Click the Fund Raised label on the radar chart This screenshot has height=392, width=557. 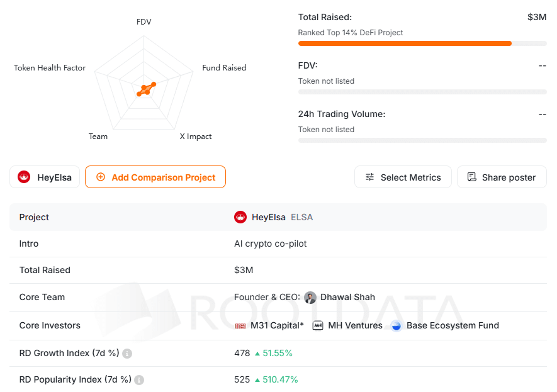click(224, 68)
